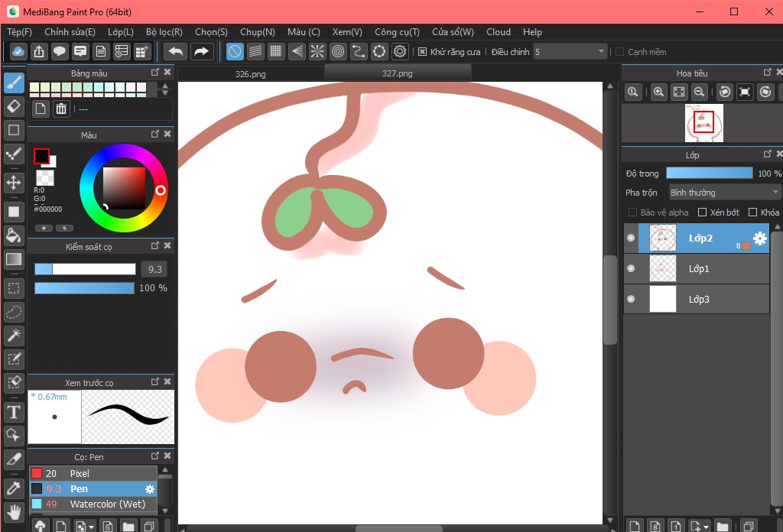The width and height of the screenshot is (783, 532).
Task: Zoom in via Navigator panel
Action: pos(658,92)
